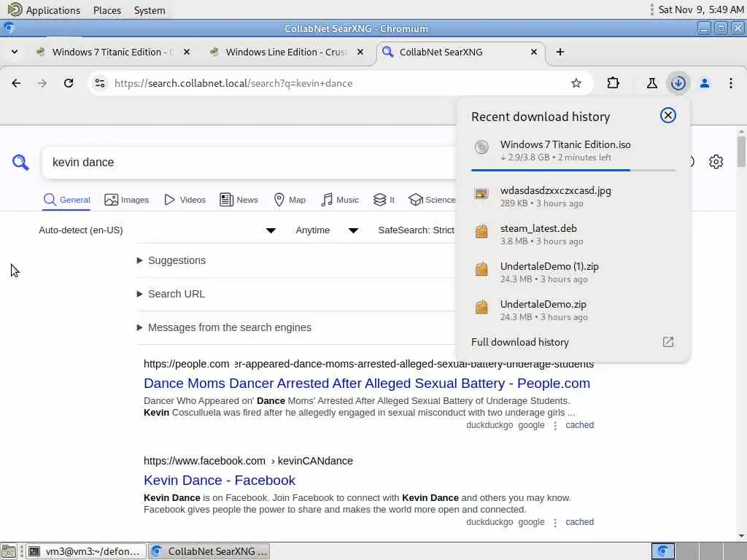Screen dimensions: 747x560
Task: Open the Auto-detect (en-US) language dropdown
Action: coord(158,230)
